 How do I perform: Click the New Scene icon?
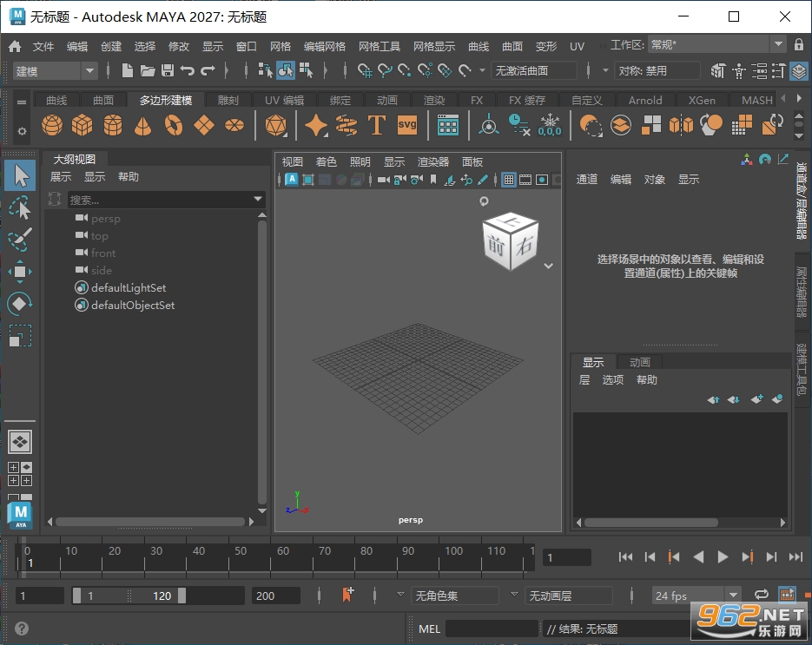(127, 70)
